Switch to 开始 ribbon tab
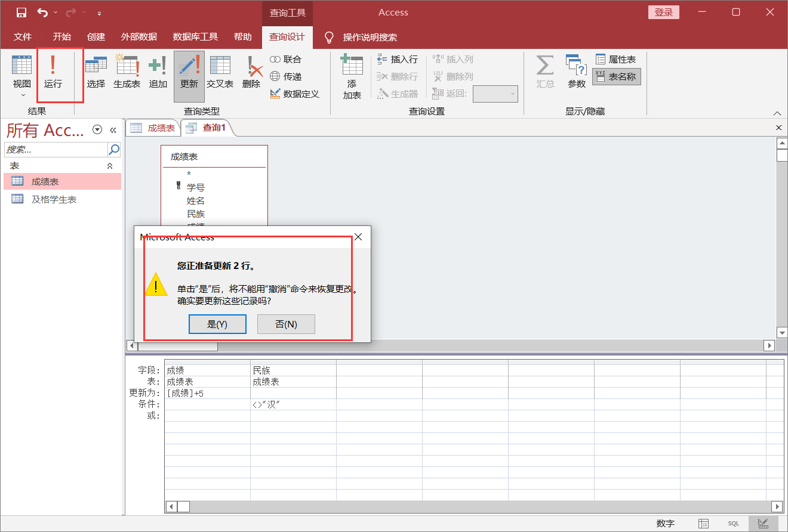 point(61,37)
